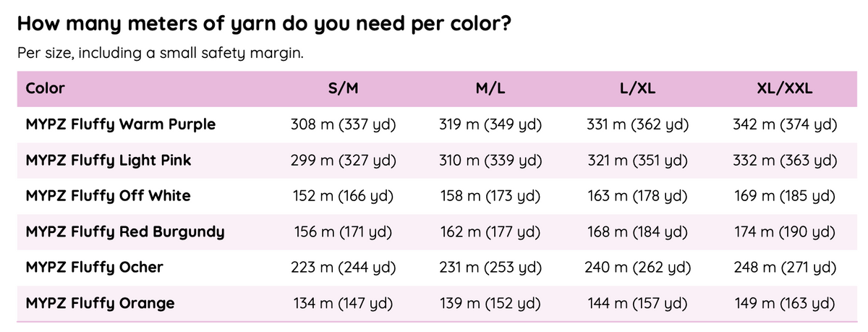The width and height of the screenshot is (868, 332).
Task: Click the 223 m (244 yd) cell
Action: tap(343, 268)
